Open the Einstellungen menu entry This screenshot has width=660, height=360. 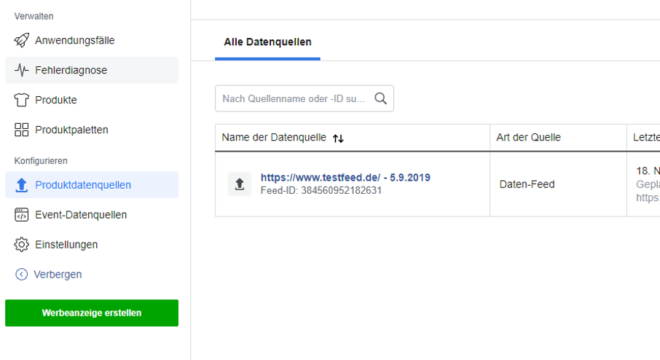pos(92,245)
